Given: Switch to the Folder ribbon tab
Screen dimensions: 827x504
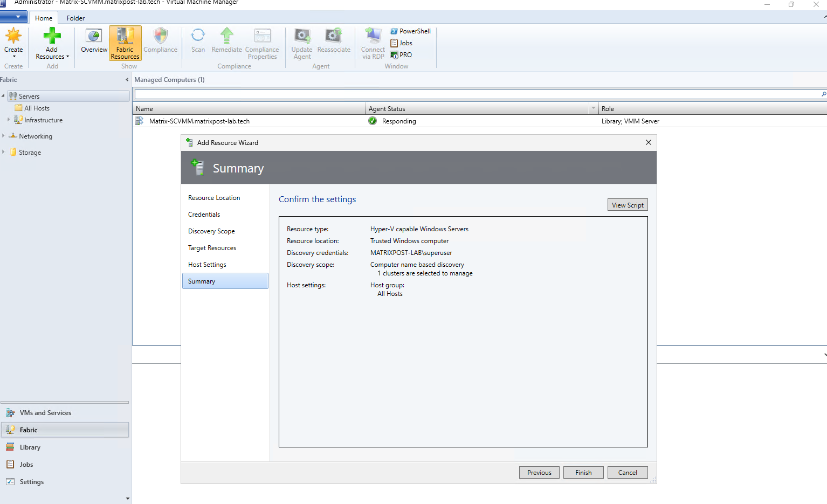Looking at the screenshot, I should tap(75, 18).
